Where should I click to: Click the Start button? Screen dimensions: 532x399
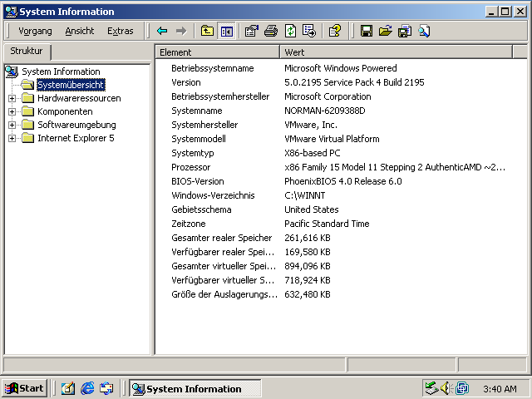coord(24,388)
